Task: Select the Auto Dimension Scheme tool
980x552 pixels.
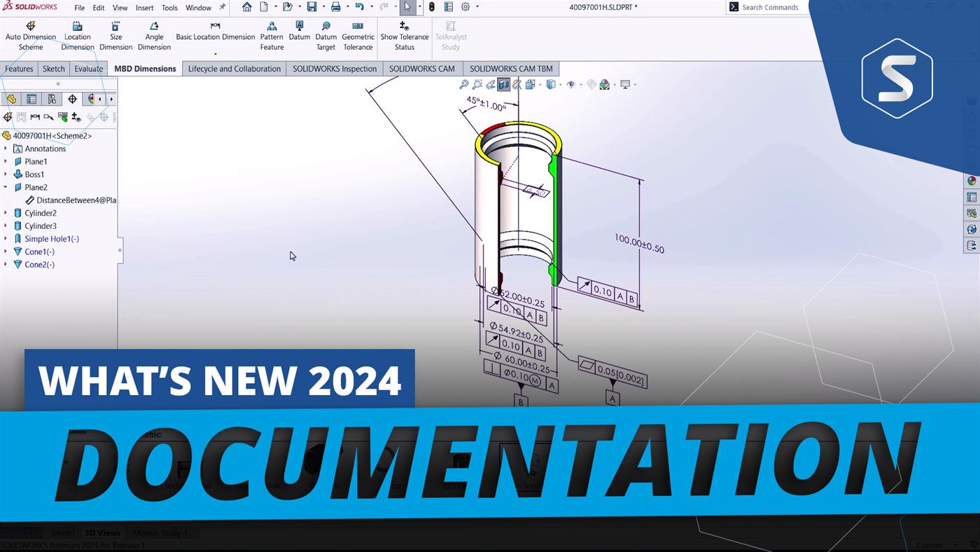Action: [x=31, y=35]
